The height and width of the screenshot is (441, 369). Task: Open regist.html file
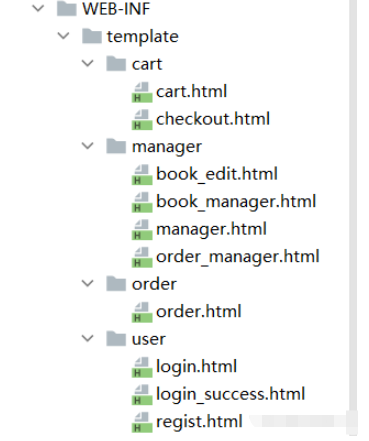199,422
